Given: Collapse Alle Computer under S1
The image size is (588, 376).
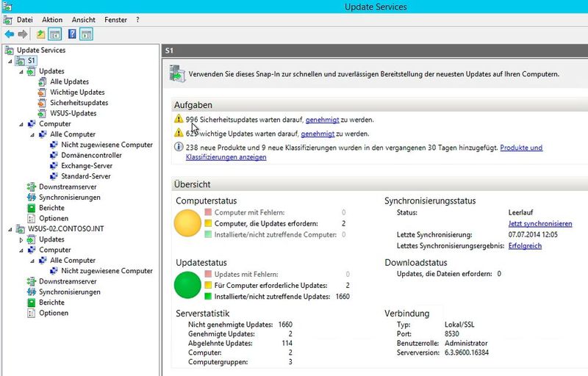Looking at the screenshot, I should point(32,134).
